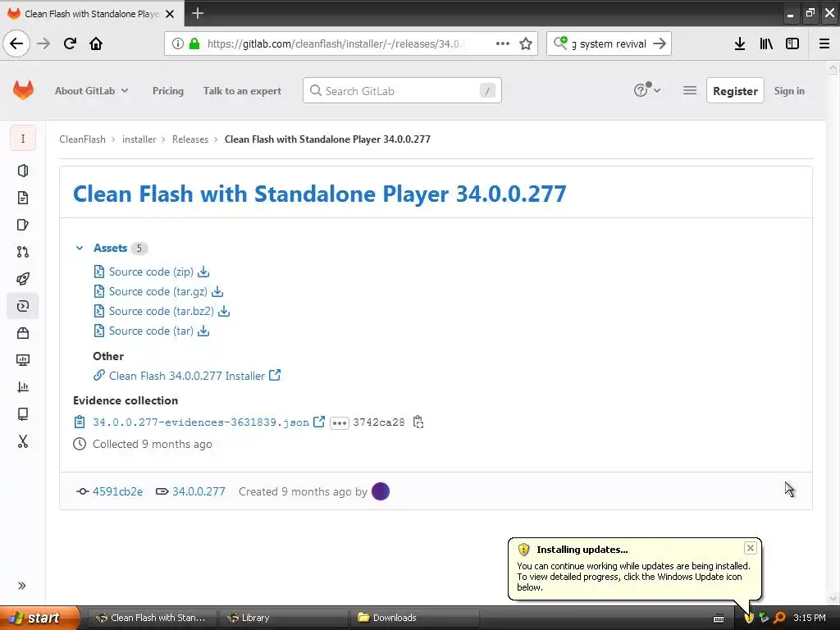Click the Firefox search box
This screenshot has width=840, height=630.
609,44
